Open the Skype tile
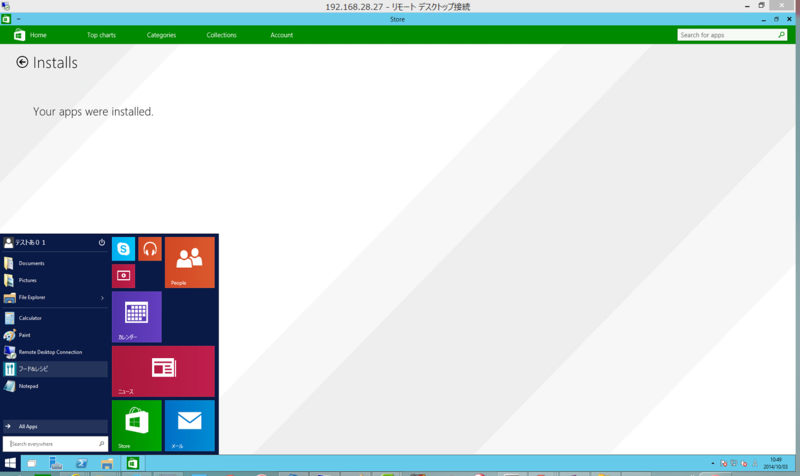 pyautogui.click(x=123, y=249)
